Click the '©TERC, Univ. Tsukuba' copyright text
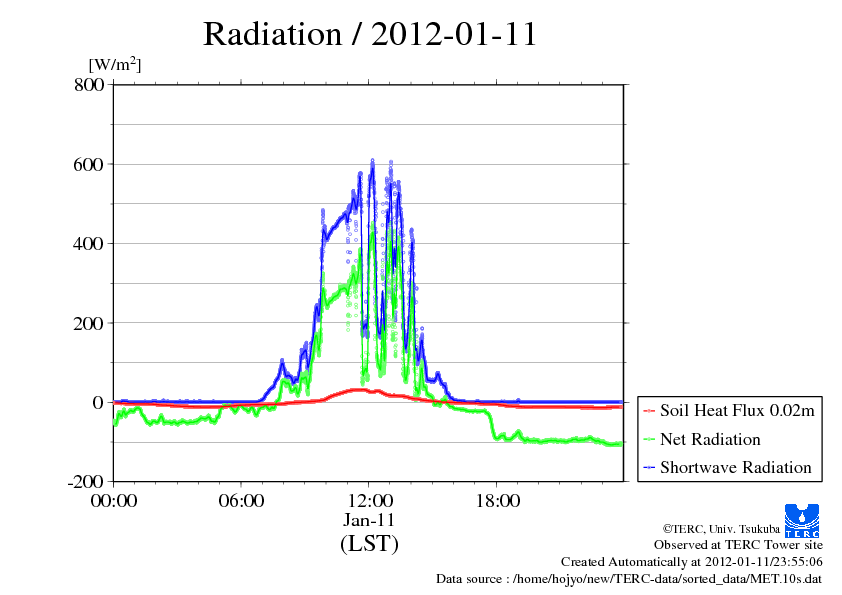This screenshot has height=595, width=842. [721, 529]
